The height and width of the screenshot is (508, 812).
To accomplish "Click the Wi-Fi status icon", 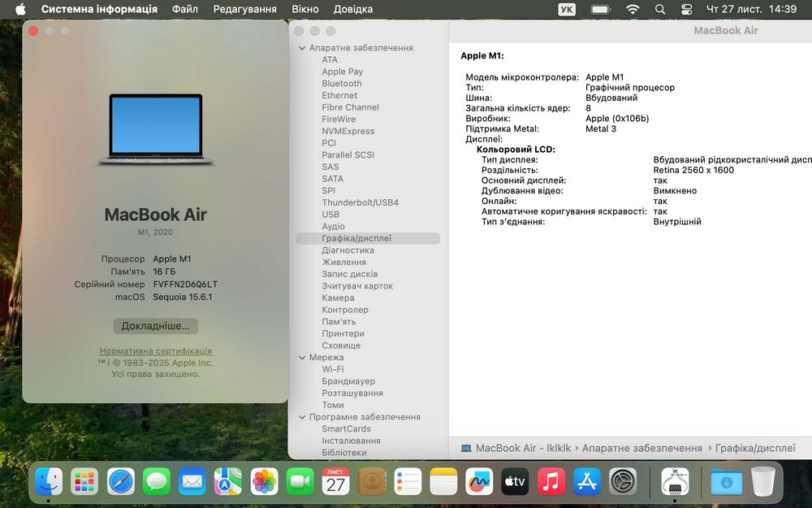I will coord(633,9).
